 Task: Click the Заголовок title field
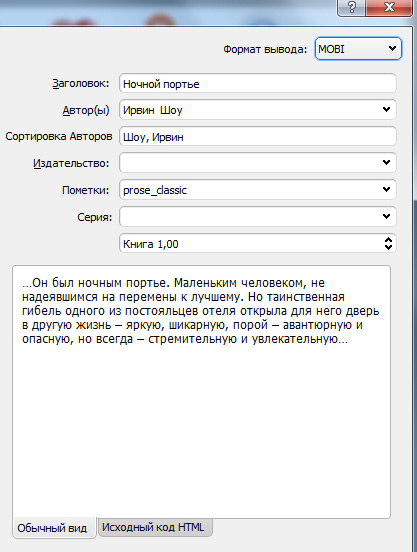258,83
